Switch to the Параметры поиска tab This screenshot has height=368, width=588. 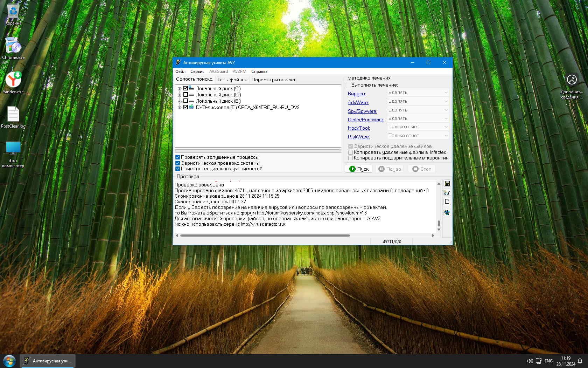pos(273,80)
